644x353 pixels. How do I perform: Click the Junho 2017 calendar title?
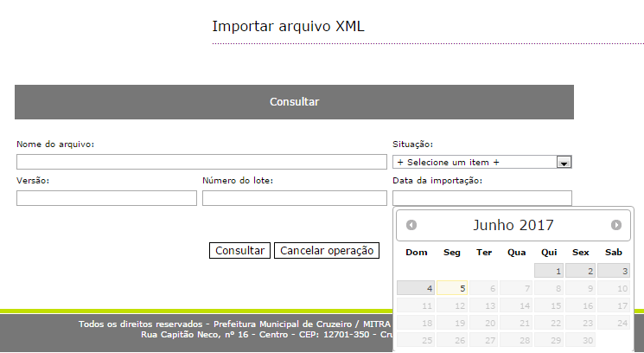click(513, 225)
